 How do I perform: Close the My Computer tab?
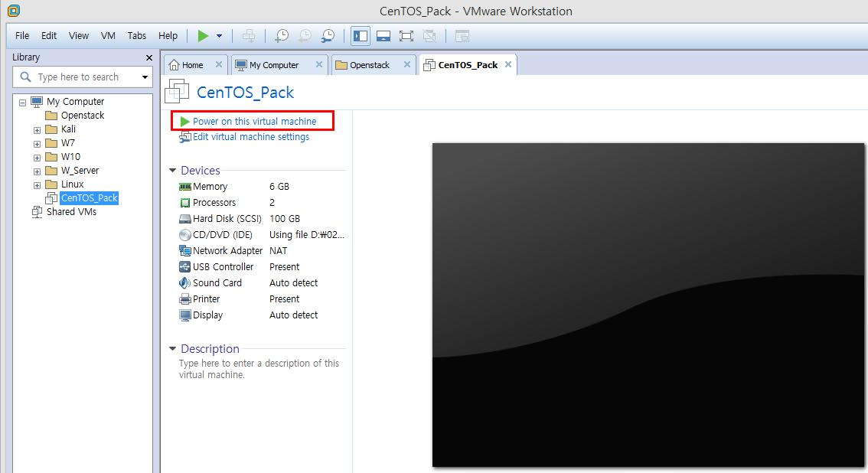pyautogui.click(x=319, y=64)
